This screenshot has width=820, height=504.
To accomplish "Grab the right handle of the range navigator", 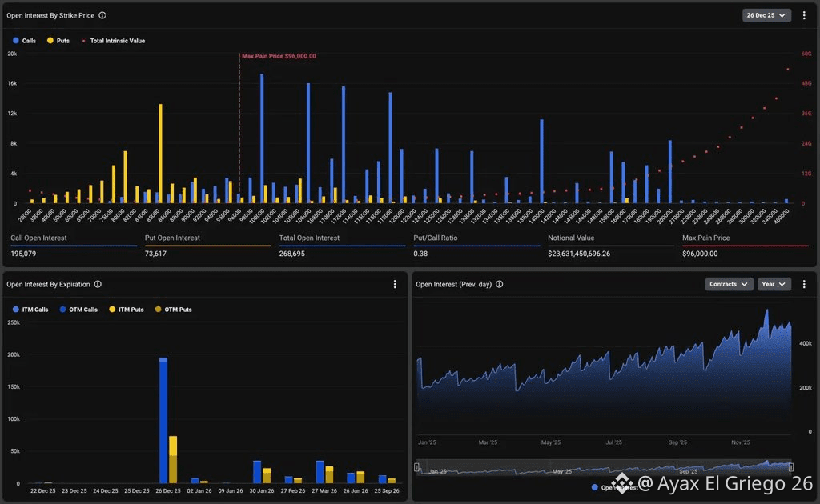I will coord(790,467).
